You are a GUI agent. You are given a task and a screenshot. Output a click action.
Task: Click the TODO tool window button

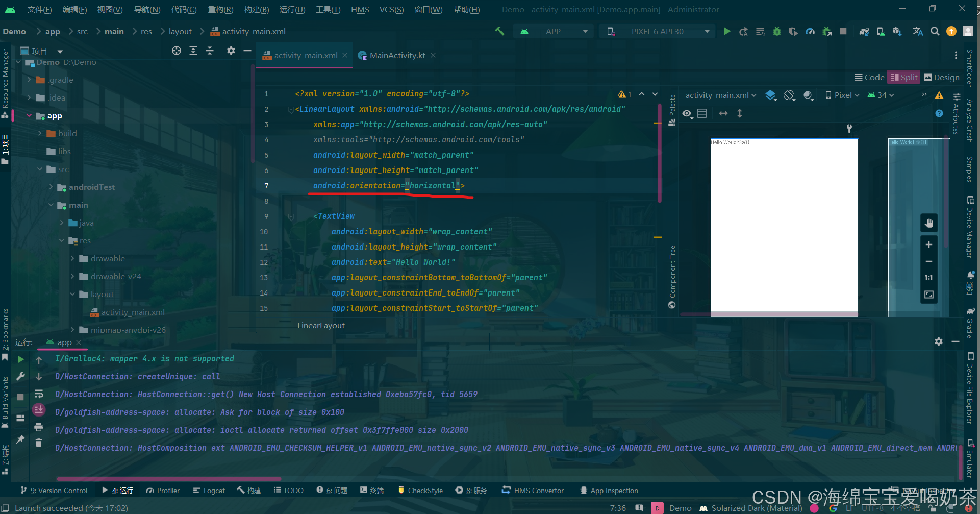(x=288, y=491)
